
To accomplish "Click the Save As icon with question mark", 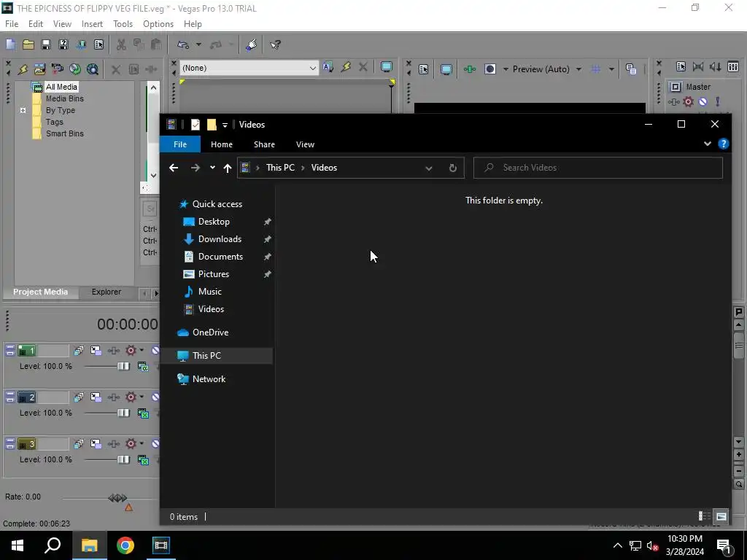I will (x=63, y=44).
